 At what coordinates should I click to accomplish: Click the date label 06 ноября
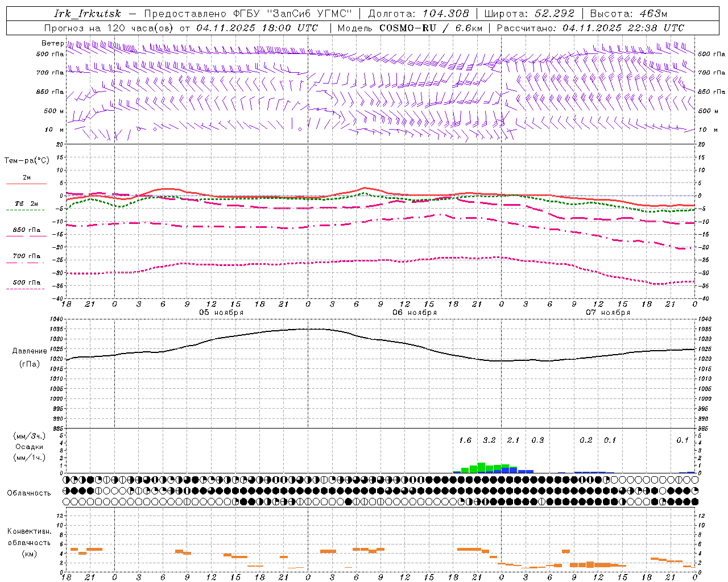tap(415, 313)
